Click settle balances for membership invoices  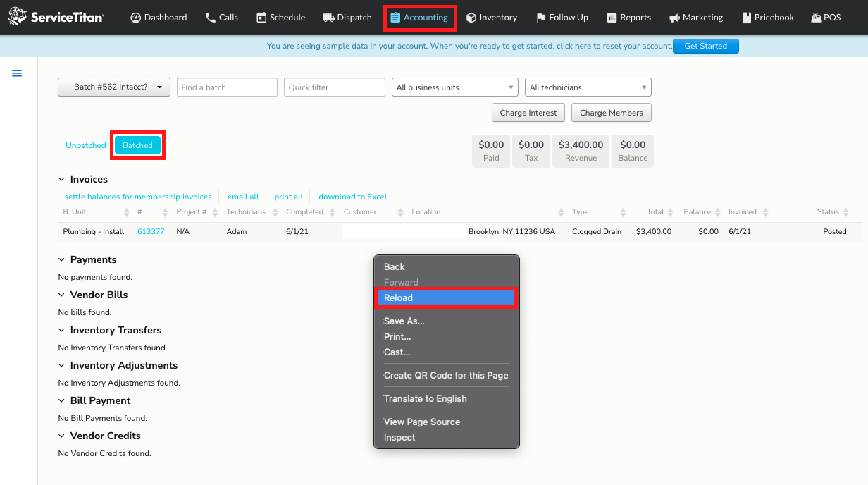coord(138,197)
